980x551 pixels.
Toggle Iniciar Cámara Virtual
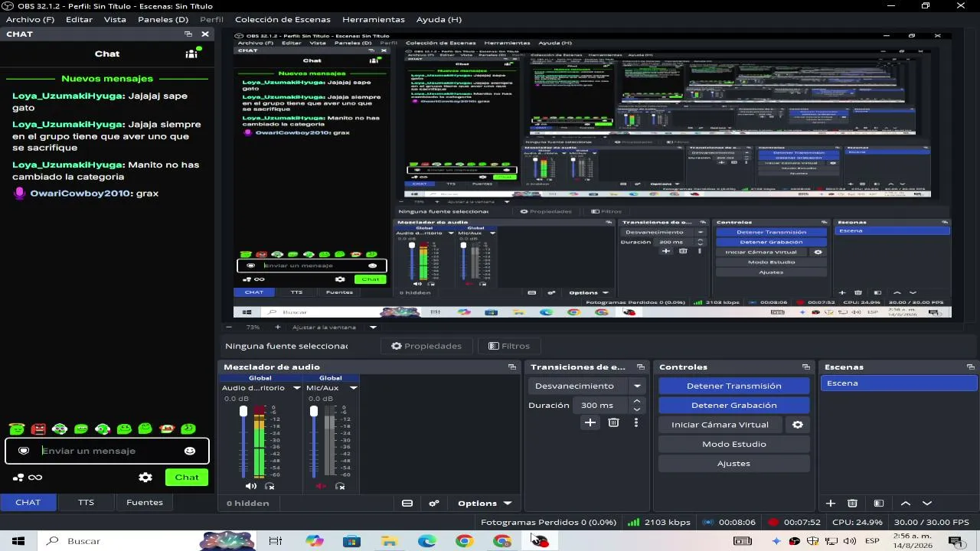pyautogui.click(x=720, y=425)
